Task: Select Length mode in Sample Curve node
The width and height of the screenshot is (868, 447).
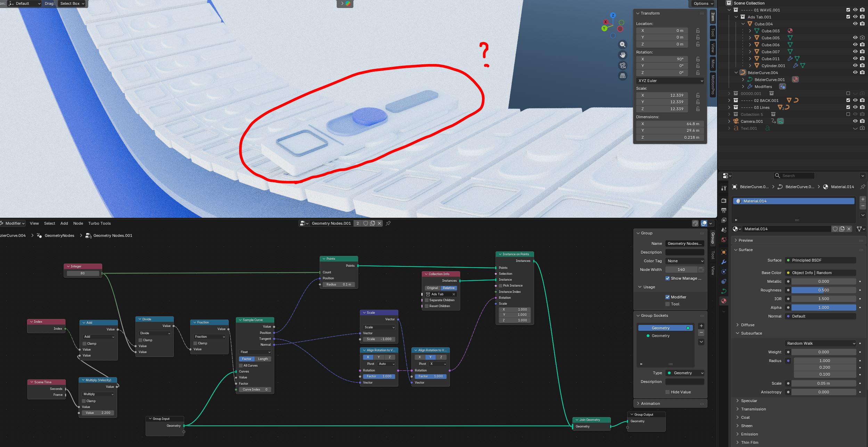Action: click(x=263, y=359)
